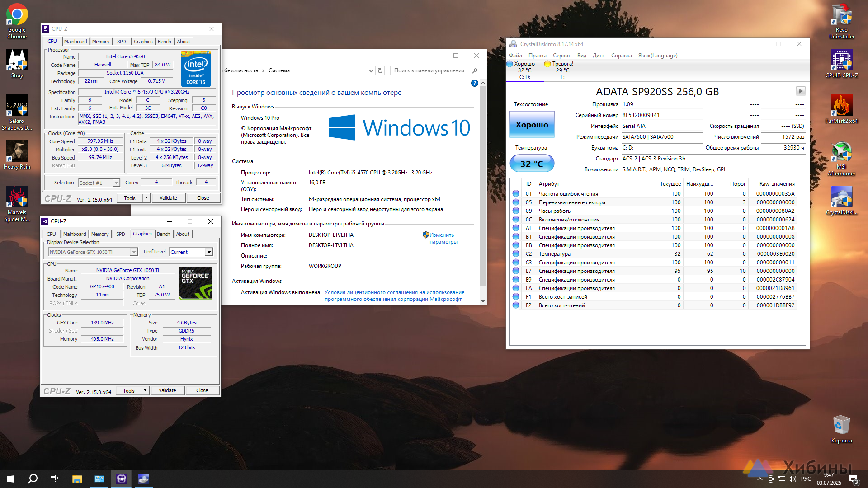Open the volume icon in system tray
Viewport: 868px width, 488px height.
point(792,479)
